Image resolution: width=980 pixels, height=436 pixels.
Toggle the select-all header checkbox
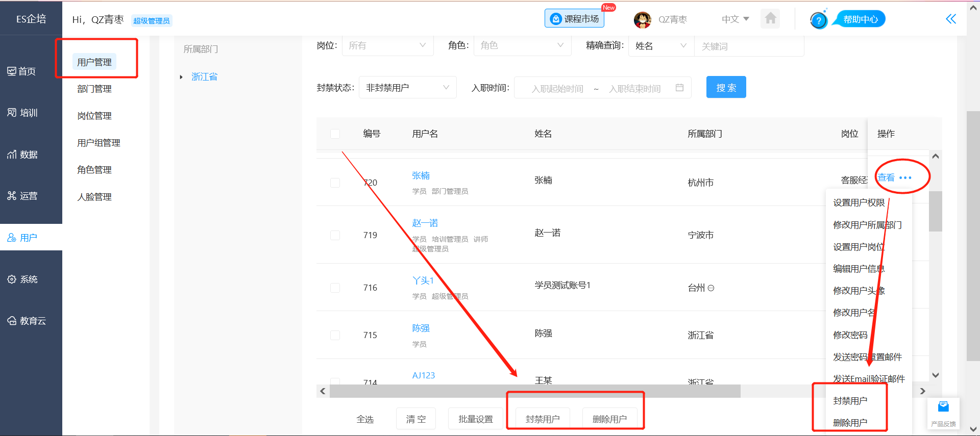coord(335,134)
